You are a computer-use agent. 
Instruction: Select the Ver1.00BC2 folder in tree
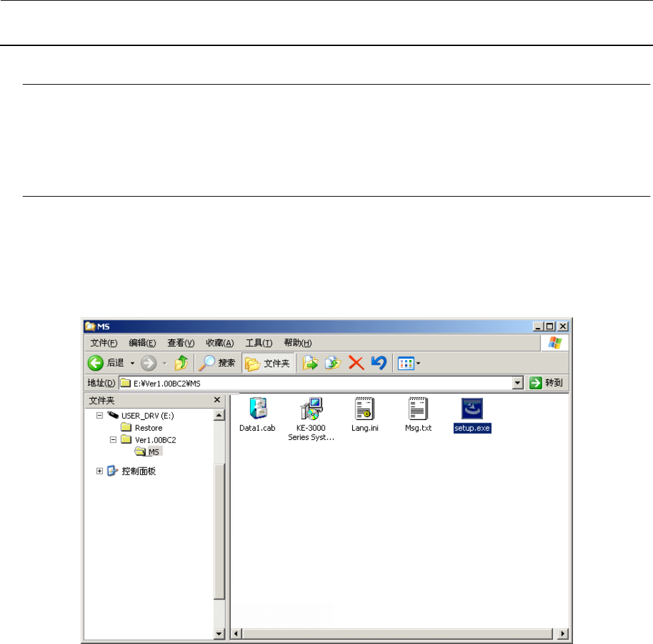155,439
